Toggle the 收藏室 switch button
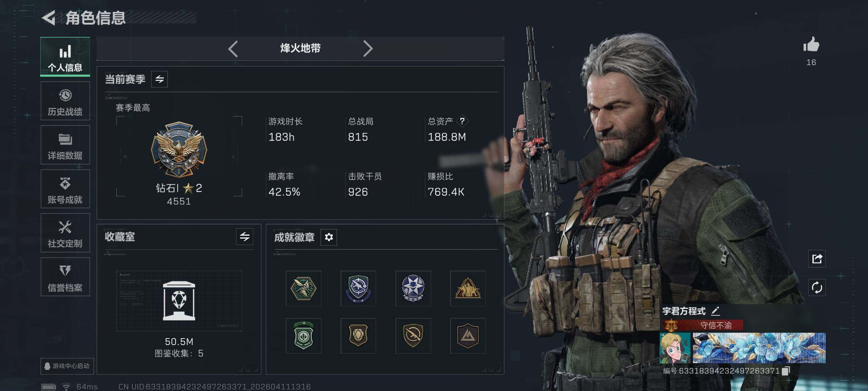Screen dimensions: 868x391 coord(244,237)
